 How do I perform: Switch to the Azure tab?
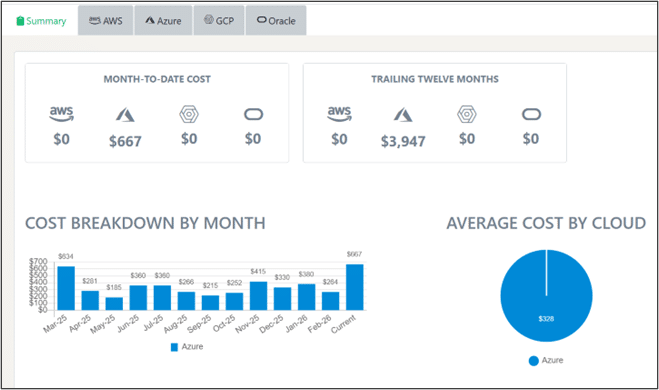[x=163, y=21]
